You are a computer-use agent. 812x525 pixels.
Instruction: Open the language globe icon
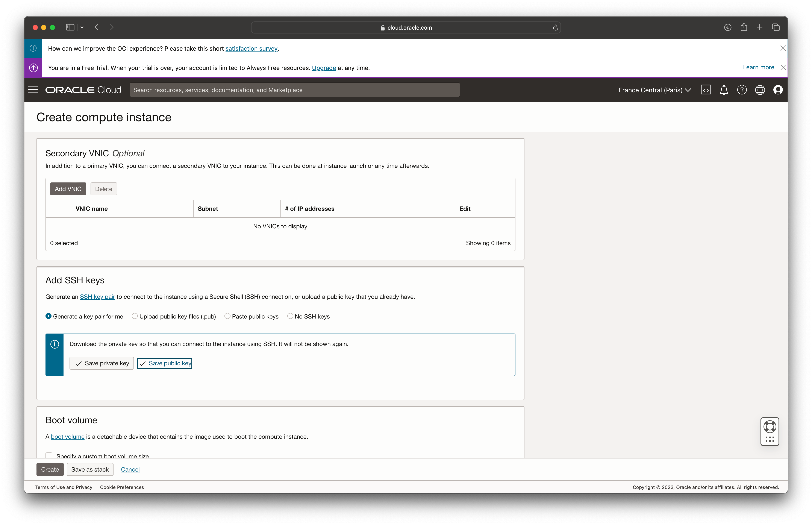[760, 90]
